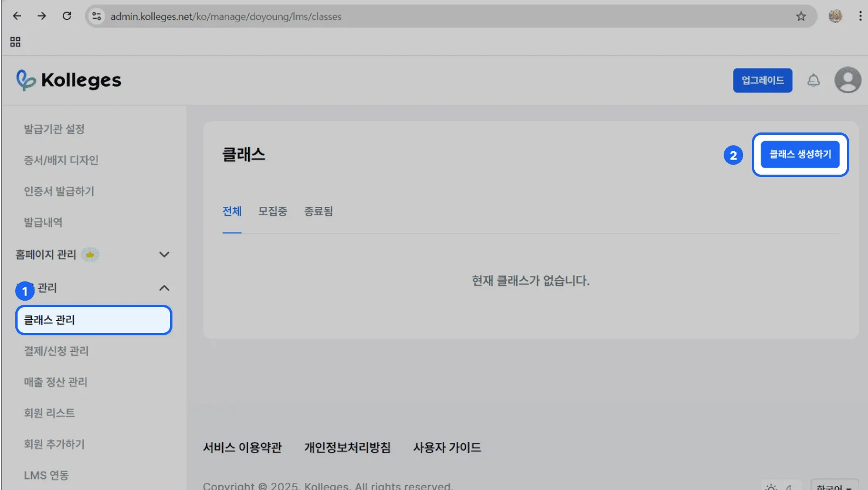Open the 한국어 language dropdown
This screenshot has height=490, width=868.
click(834, 486)
